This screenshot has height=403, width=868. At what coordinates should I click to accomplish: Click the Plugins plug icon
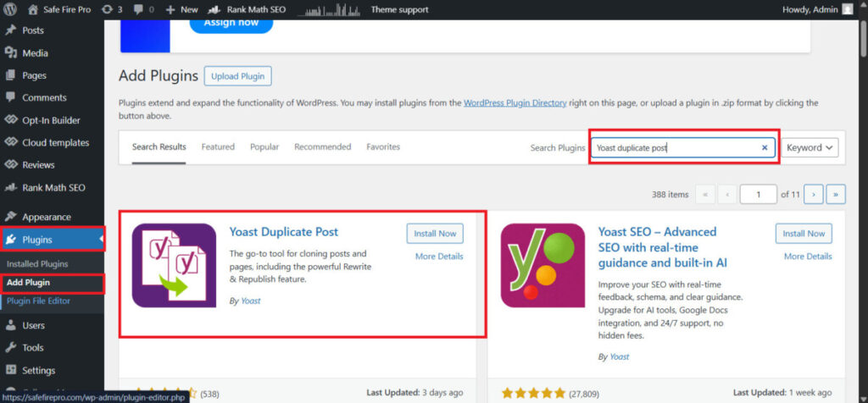(10, 240)
